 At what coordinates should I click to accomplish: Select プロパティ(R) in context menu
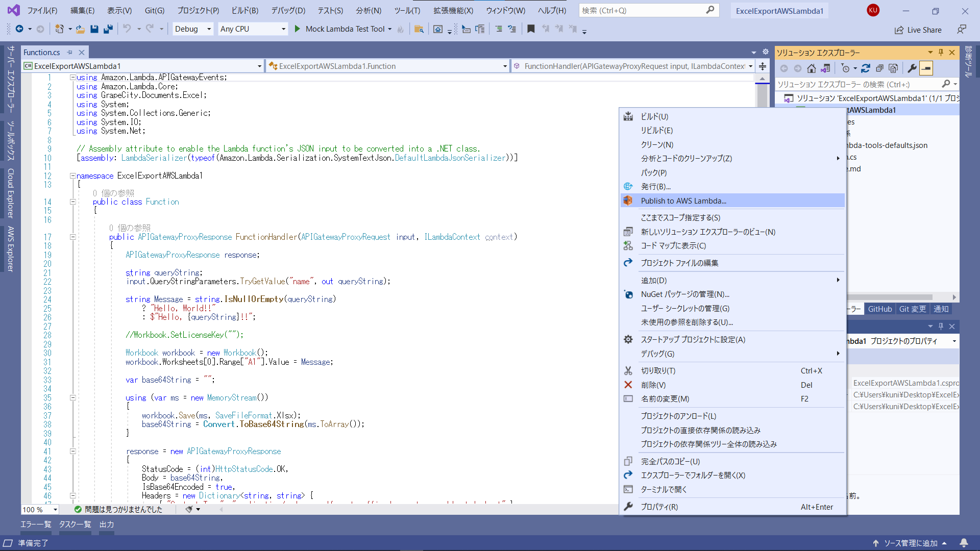click(x=732, y=507)
